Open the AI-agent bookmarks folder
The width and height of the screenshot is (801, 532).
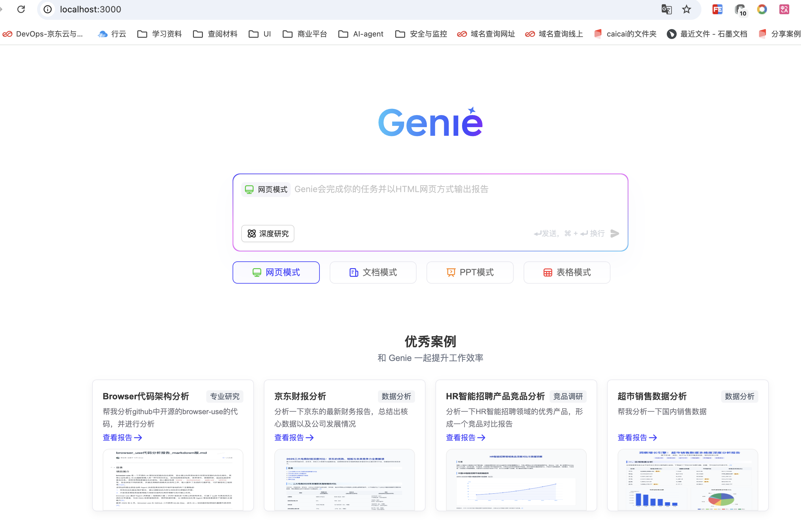360,34
